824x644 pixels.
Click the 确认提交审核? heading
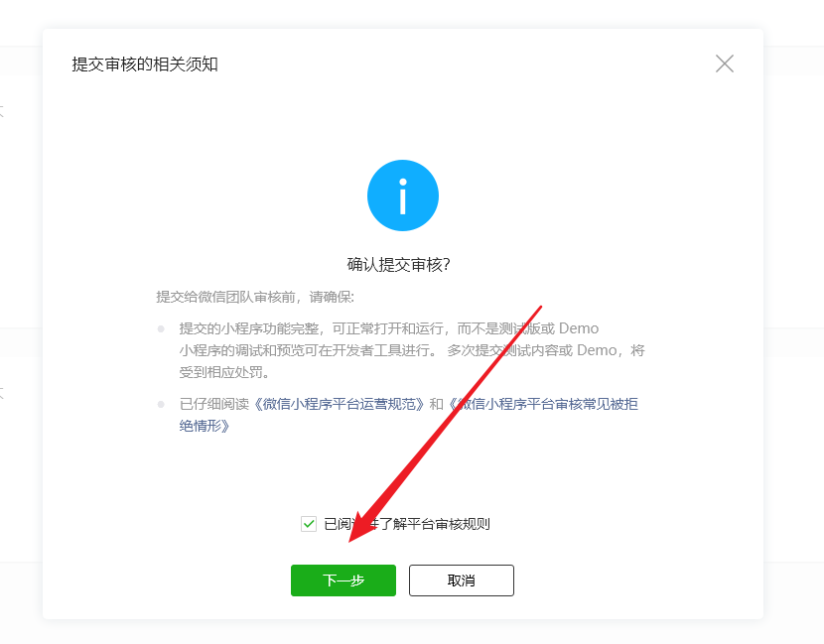(398, 264)
